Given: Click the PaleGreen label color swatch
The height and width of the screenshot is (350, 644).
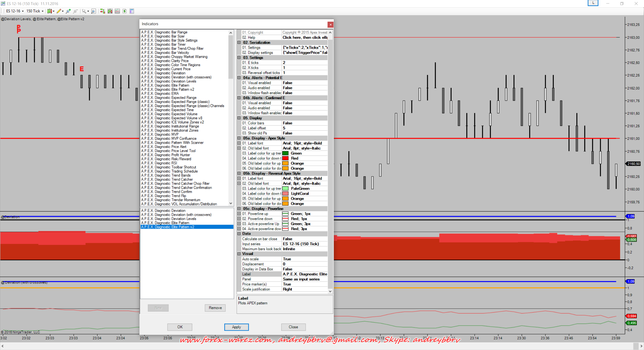Looking at the screenshot, I should pyautogui.click(x=285, y=189).
